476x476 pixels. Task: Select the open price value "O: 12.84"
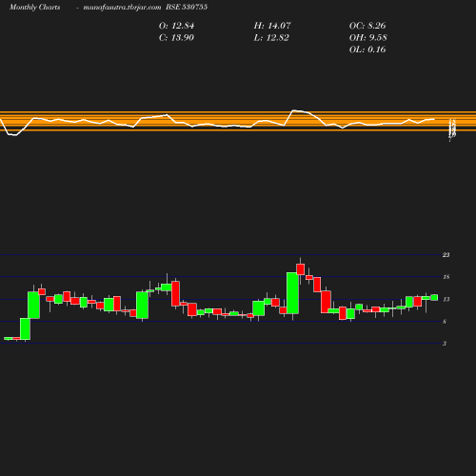176,26
